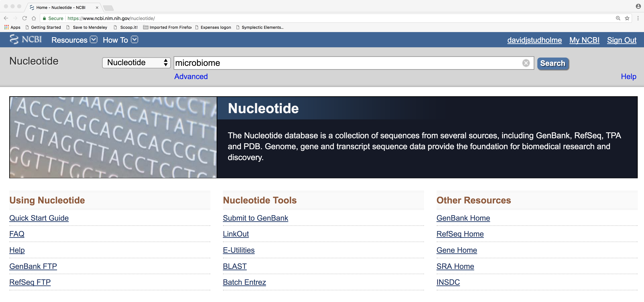Clear the microbiome search text
The image size is (644, 302).
click(526, 63)
